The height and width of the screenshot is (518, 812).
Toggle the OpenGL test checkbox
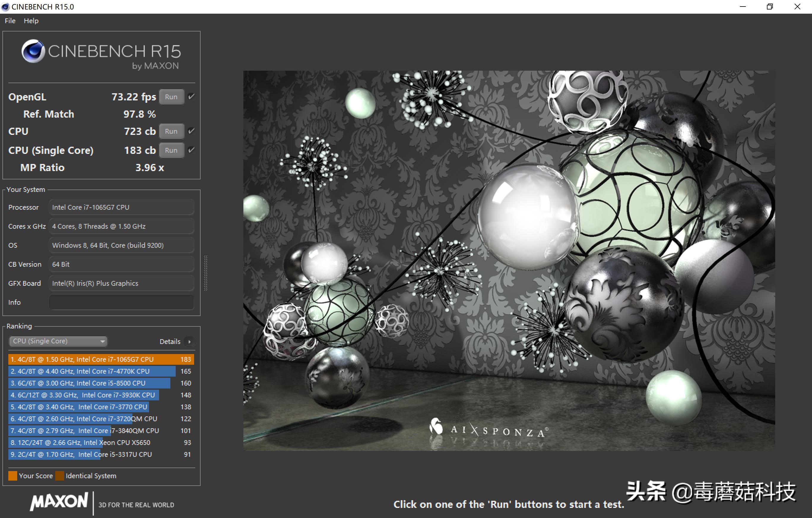coord(191,97)
